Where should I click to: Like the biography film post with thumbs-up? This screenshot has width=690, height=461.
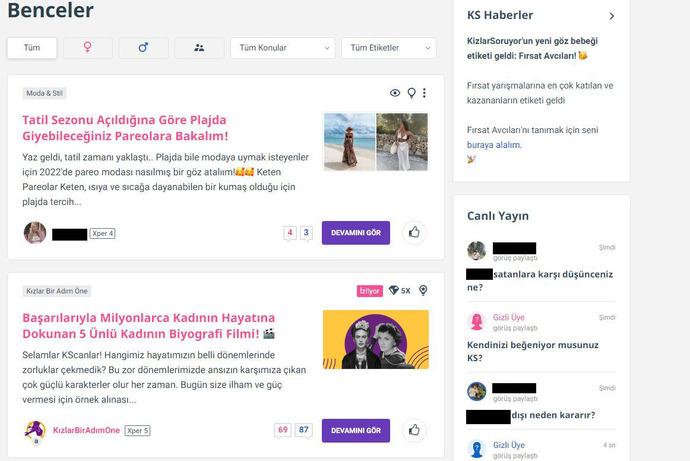tap(414, 430)
